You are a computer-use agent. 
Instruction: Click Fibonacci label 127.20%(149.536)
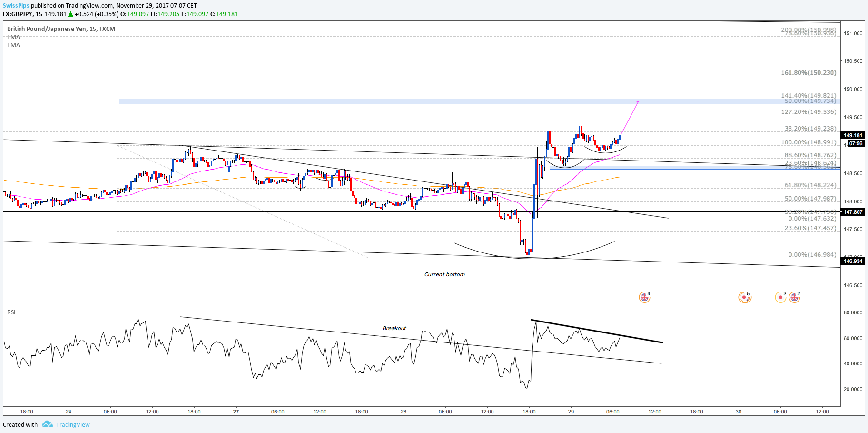809,112
